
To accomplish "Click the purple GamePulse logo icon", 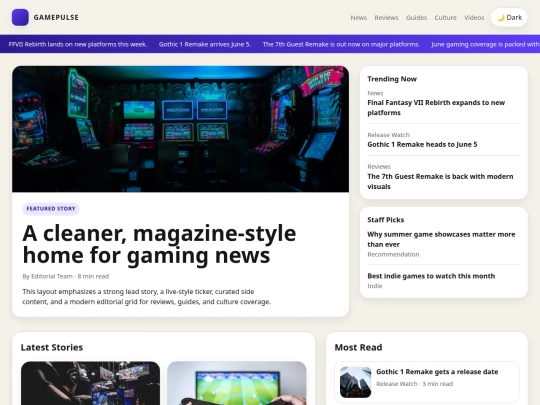I will tap(20, 18).
